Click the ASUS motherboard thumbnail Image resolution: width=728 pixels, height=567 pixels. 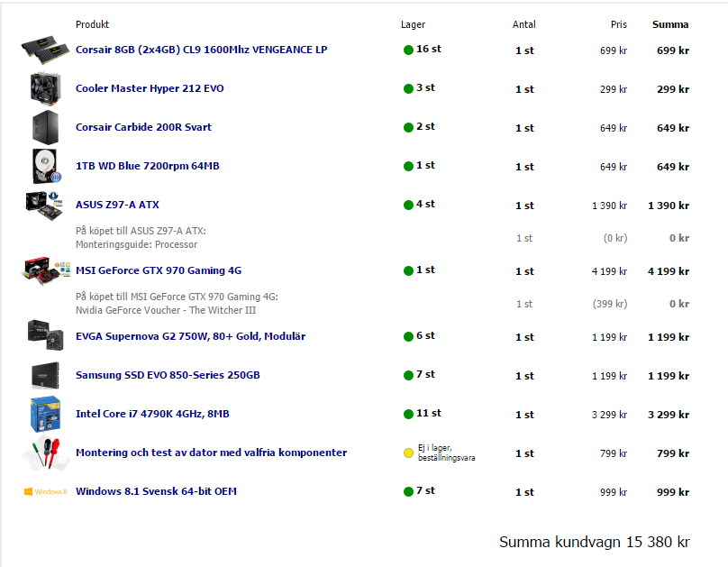(x=44, y=206)
